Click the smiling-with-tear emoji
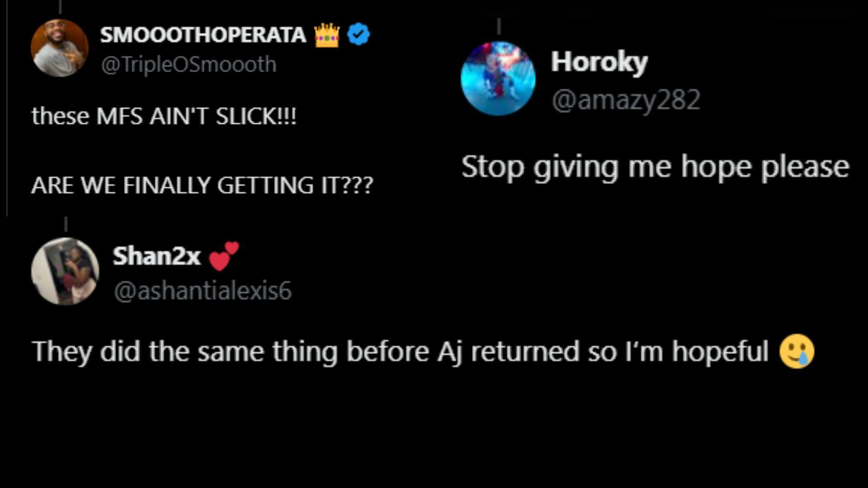Screen dimensions: 868x488 tap(797, 352)
